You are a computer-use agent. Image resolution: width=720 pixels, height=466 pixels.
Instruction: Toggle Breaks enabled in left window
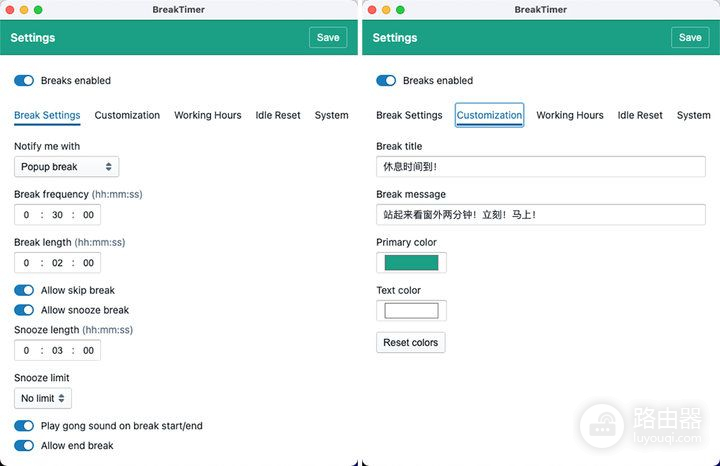(24, 81)
